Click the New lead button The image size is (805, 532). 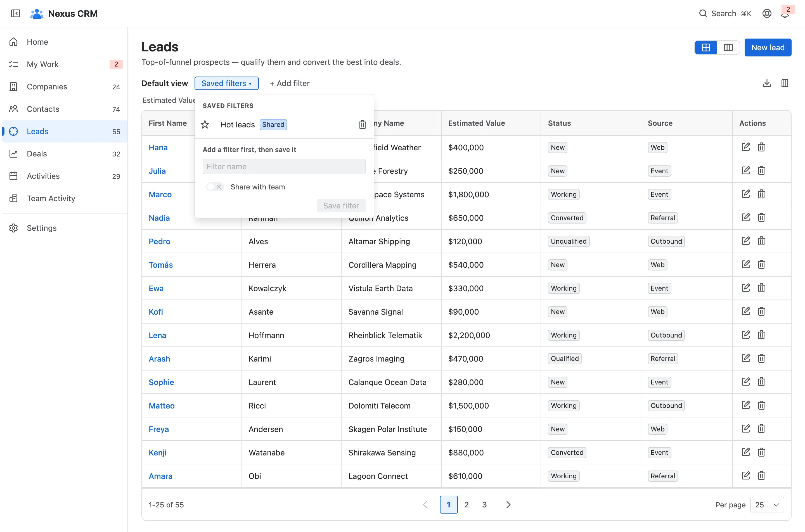(768, 47)
